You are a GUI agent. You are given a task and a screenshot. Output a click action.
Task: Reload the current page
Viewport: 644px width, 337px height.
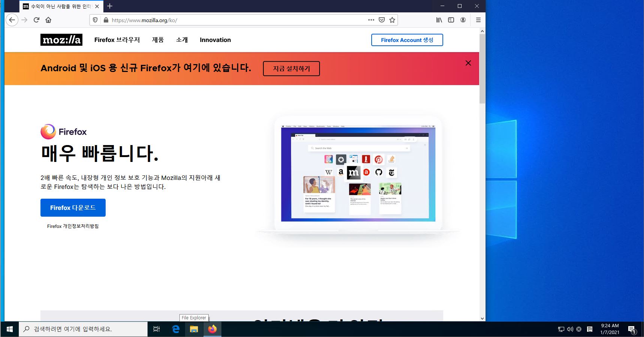pyautogui.click(x=36, y=20)
